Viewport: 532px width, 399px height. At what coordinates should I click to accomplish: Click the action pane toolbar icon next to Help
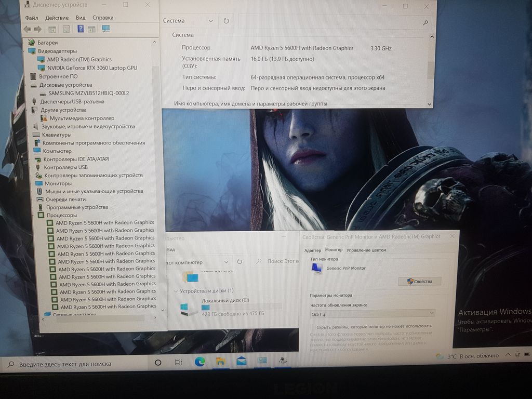point(91,29)
